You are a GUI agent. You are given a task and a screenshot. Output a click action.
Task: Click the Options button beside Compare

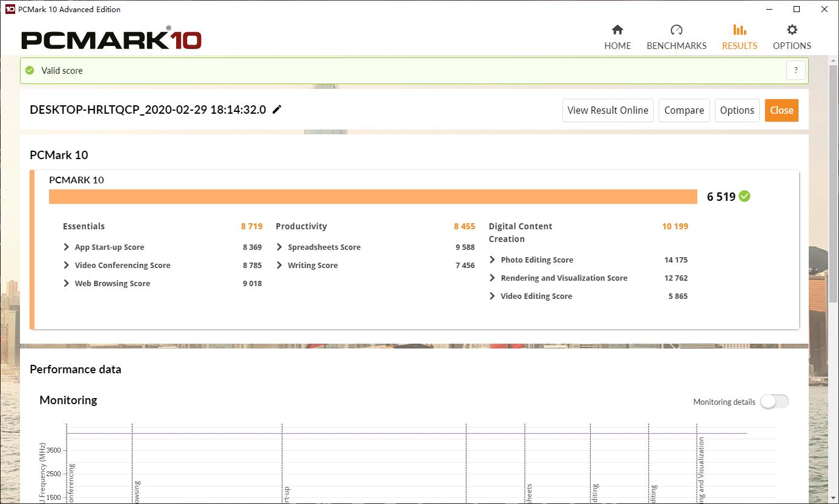click(737, 110)
